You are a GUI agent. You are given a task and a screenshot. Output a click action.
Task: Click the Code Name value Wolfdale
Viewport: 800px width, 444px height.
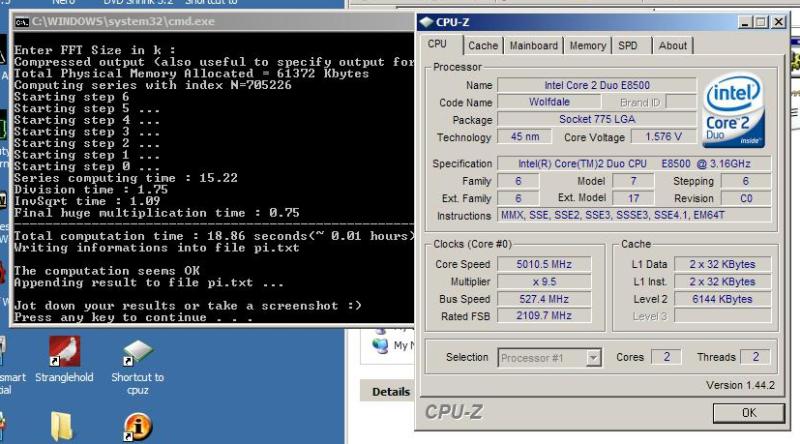pos(549,102)
